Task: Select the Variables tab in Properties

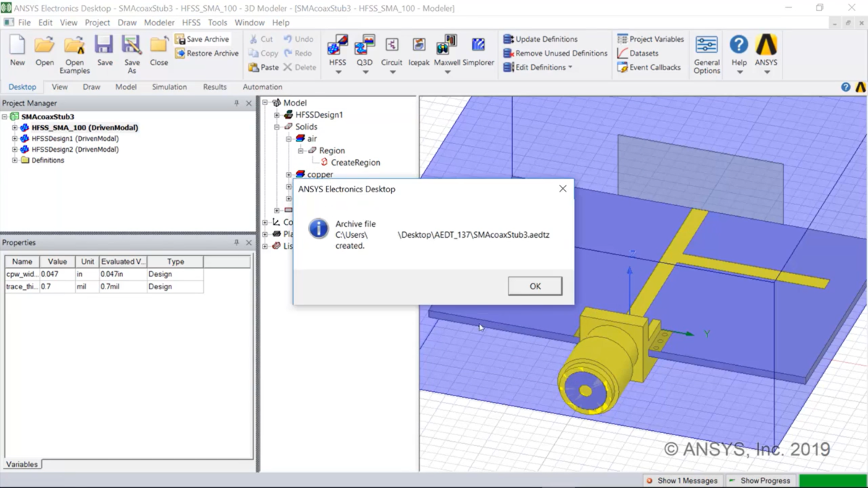Action: pos(22,464)
